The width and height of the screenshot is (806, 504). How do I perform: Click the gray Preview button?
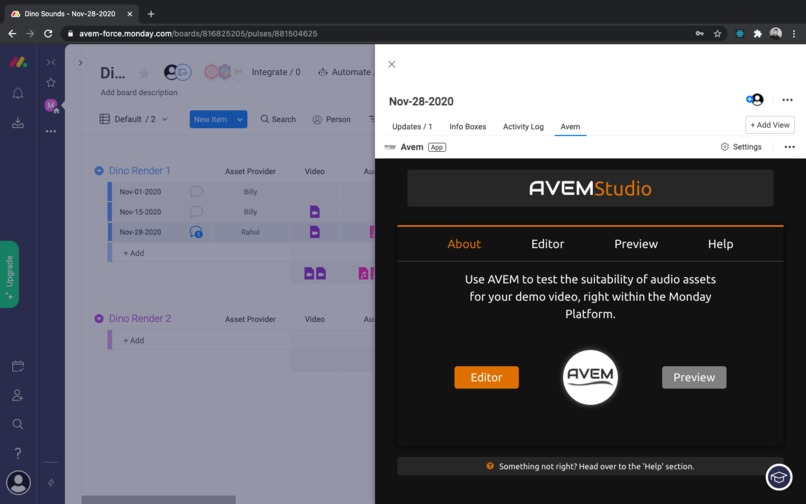[x=694, y=377]
